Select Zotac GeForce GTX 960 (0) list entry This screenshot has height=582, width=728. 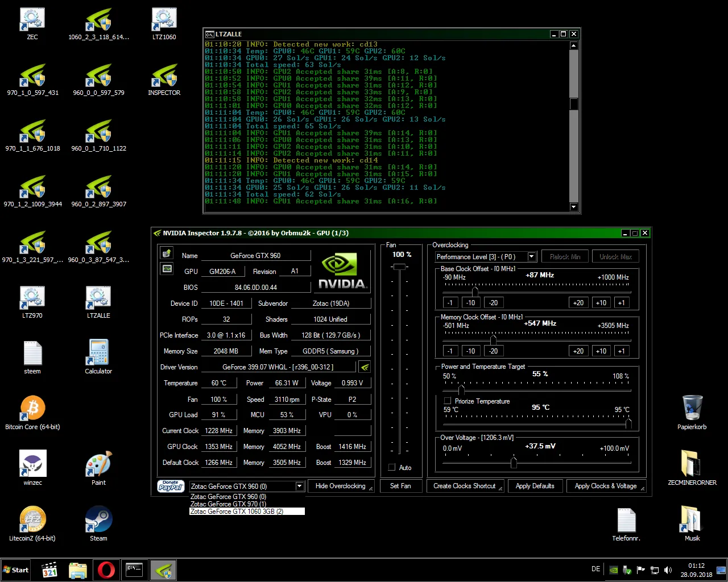247,497
